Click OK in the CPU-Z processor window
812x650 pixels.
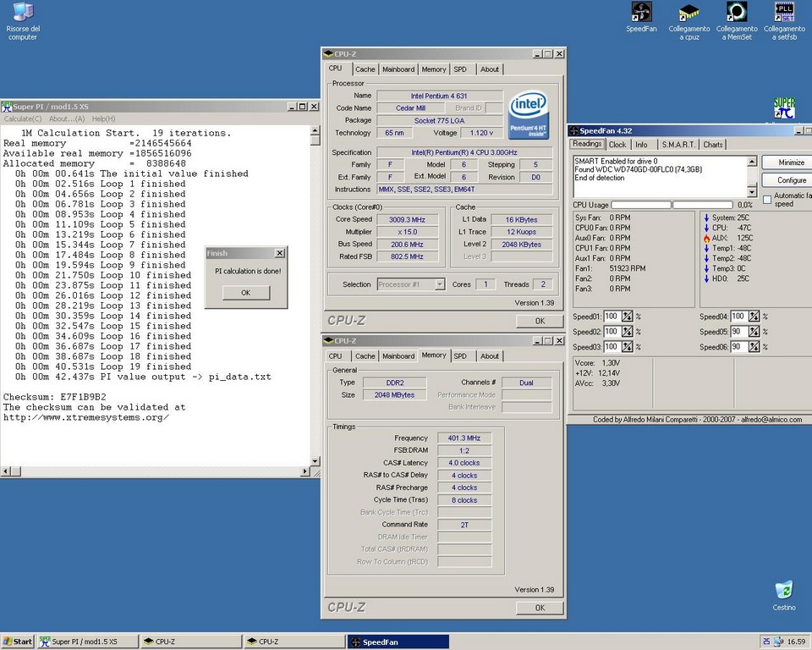tap(540, 321)
